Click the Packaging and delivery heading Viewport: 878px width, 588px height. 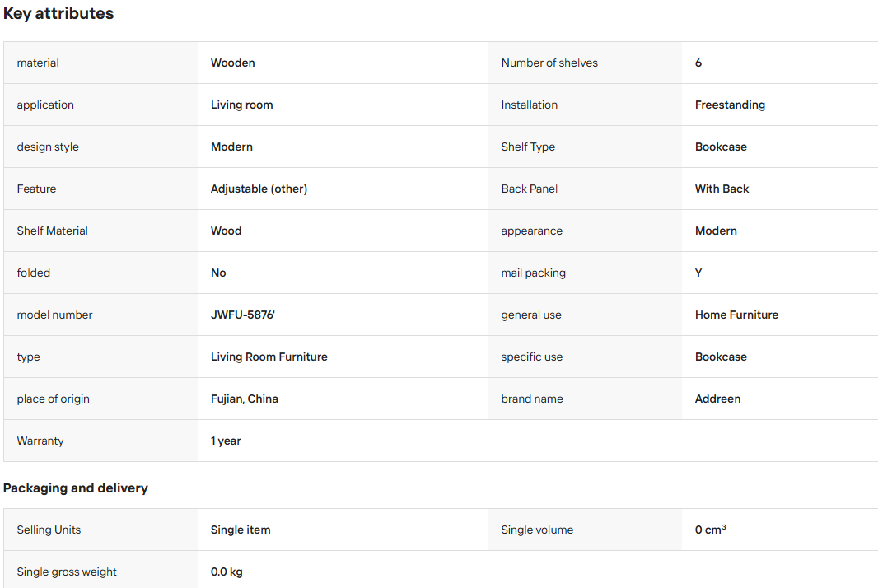tap(76, 488)
